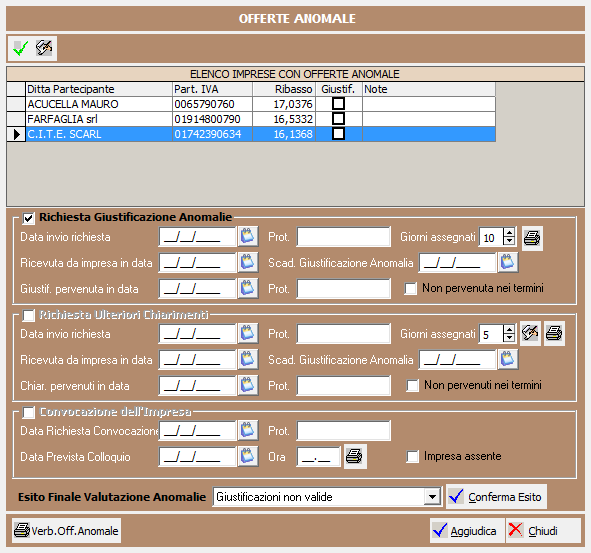591x553 pixels.
Task: Click edit icon in Richiesta Ulteriori Chiarimenti section
Action: pos(530,333)
